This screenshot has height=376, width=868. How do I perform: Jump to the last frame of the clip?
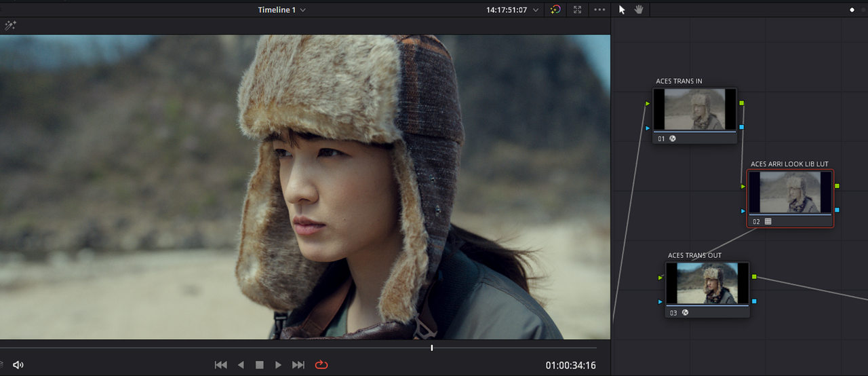[x=298, y=365]
